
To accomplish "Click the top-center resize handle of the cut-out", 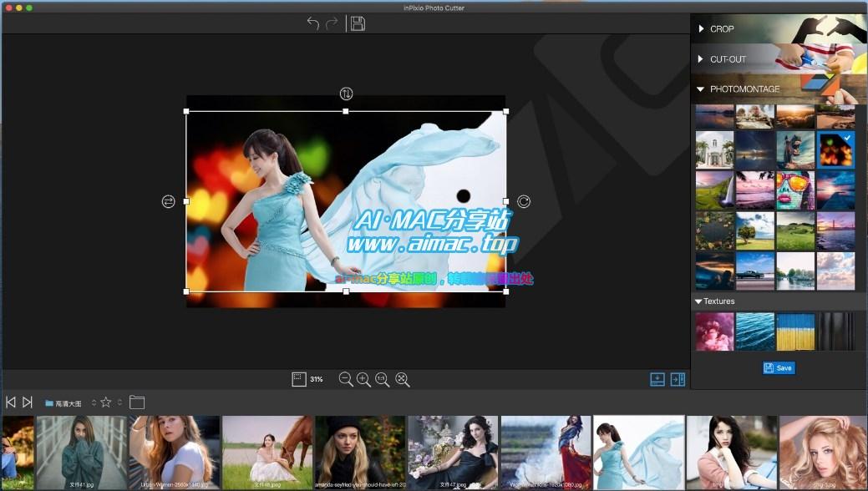I will click(x=346, y=111).
